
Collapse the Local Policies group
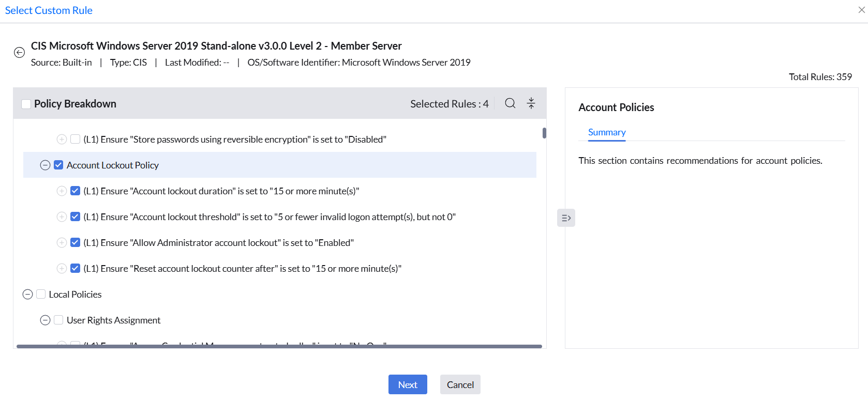27,294
